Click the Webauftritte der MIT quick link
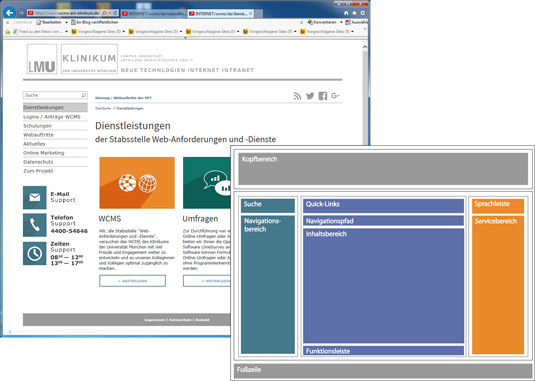This screenshot has height=381, width=535. coord(132,98)
